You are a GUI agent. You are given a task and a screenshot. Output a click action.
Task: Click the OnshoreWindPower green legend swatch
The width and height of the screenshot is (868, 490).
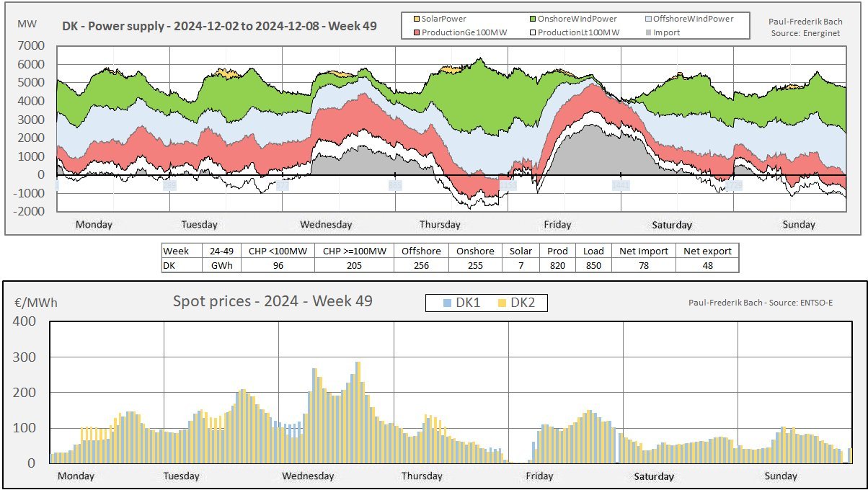pyautogui.click(x=531, y=19)
